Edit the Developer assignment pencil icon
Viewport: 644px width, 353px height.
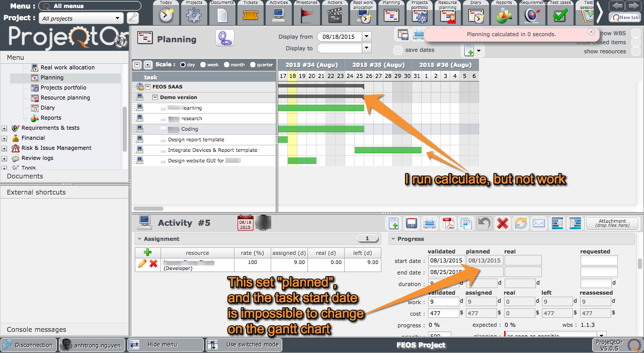pyautogui.click(x=142, y=263)
